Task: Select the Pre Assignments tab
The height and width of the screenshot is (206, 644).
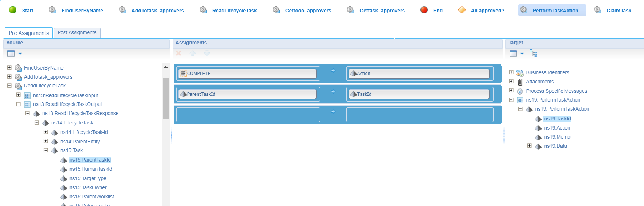Action: click(x=29, y=33)
